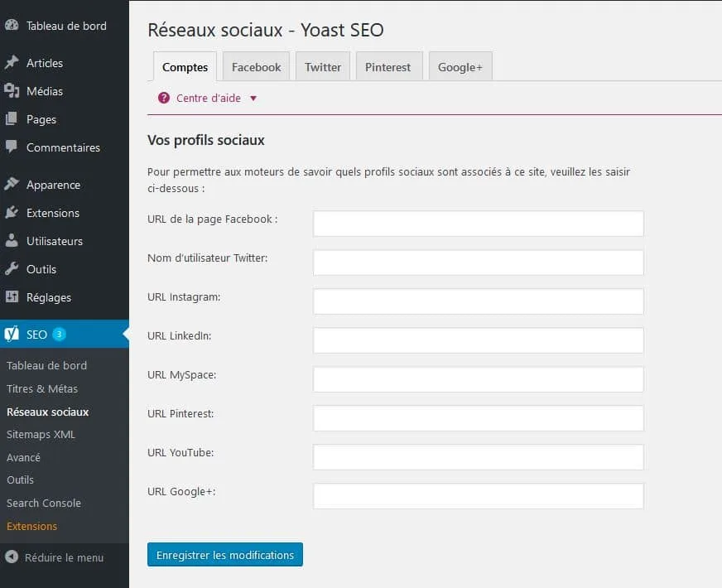Open Search Console submenu link
Viewport: 722px width, 588px height.
(x=44, y=503)
